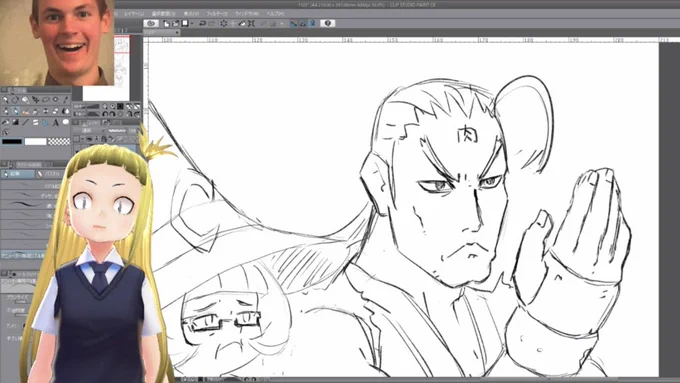Click the New file icon in command bar
The image size is (680, 383).
pos(166,23)
